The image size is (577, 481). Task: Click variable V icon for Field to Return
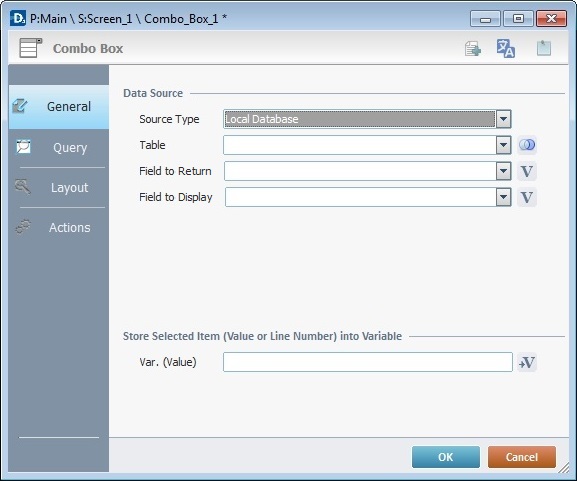[x=527, y=171]
